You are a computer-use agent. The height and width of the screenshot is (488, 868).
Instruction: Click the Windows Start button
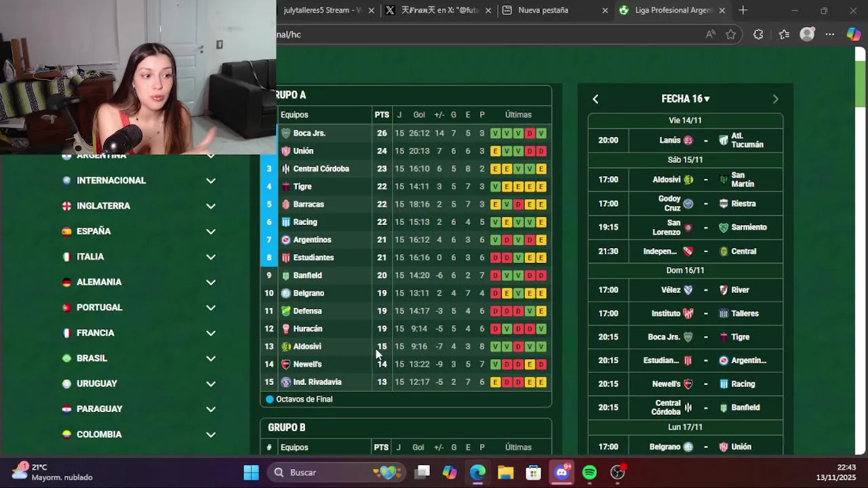coord(252,472)
